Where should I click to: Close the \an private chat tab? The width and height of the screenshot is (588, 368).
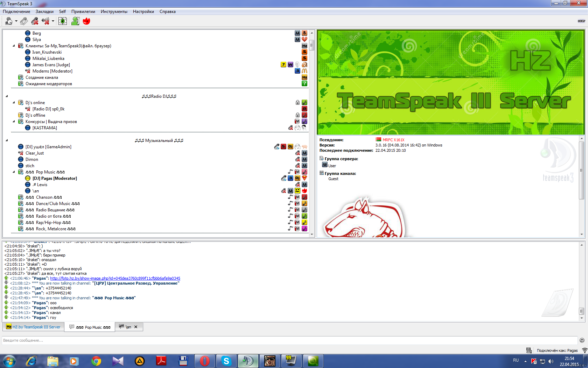[136, 327]
